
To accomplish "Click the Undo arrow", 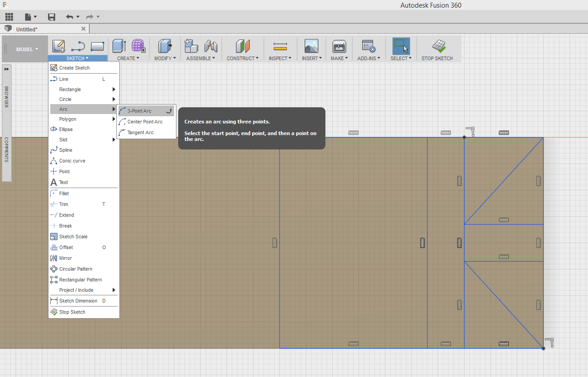I will (x=70, y=17).
